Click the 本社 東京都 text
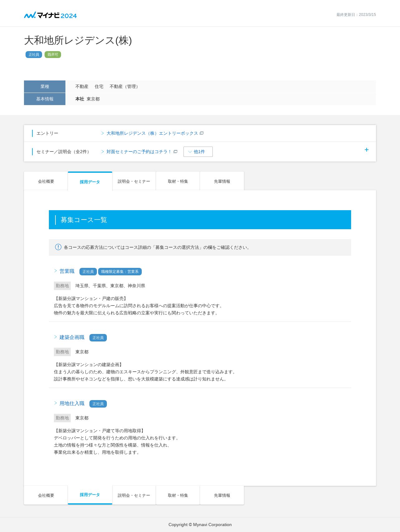 click(x=88, y=99)
